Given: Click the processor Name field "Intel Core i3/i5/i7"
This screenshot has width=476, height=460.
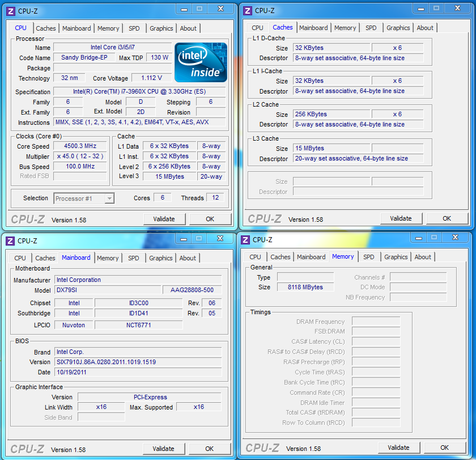Looking at the screenshot, I should [x=113, y=47].
